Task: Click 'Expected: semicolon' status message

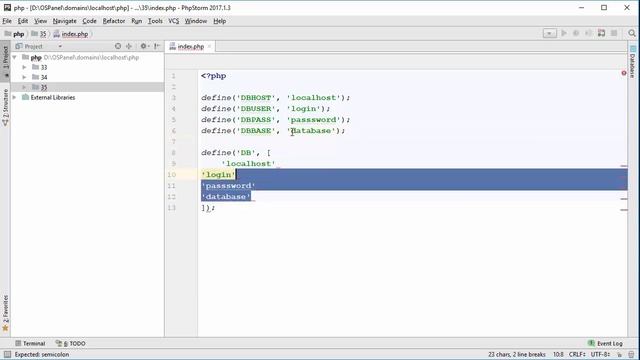Action: 42,354
